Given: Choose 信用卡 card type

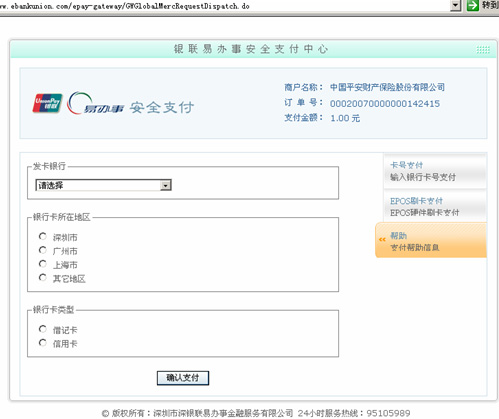Looking at the screenshot, I should click(x=42, y=343).
